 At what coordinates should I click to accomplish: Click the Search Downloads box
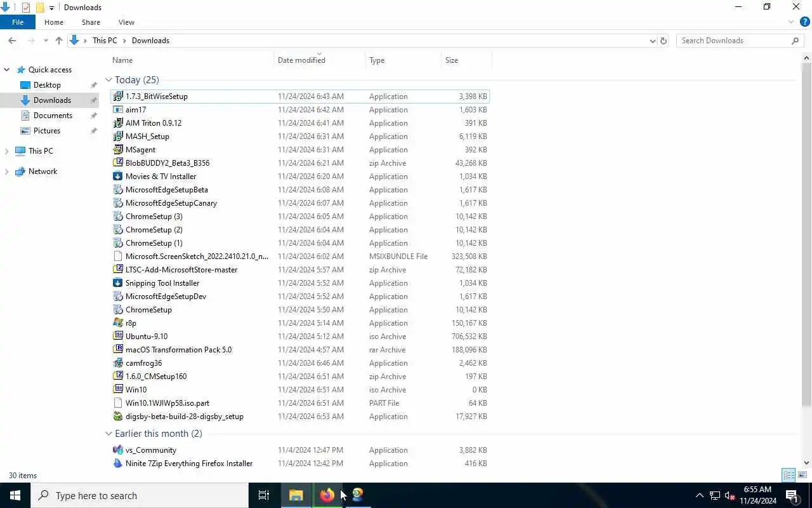[x=740, y=41]
